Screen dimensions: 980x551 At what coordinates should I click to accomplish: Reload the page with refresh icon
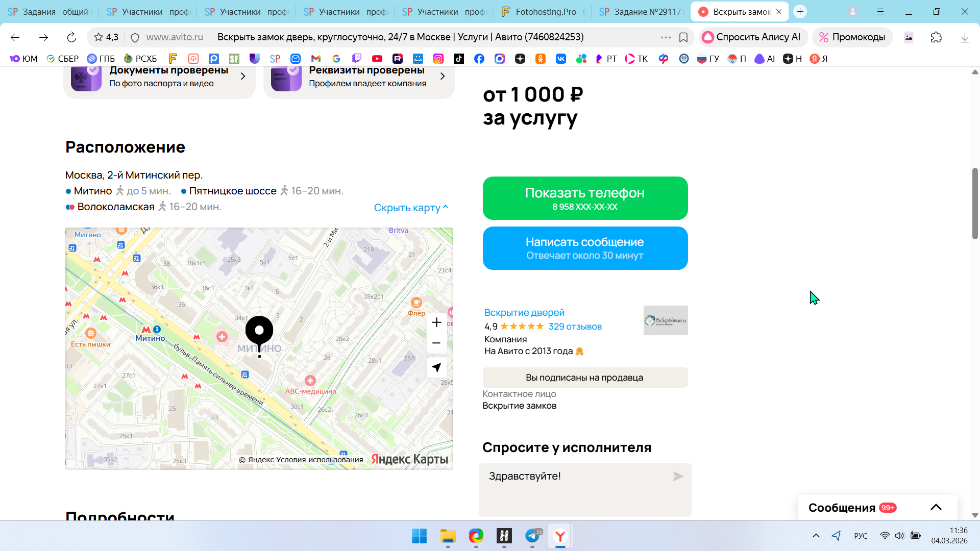(x=71, y=37)
